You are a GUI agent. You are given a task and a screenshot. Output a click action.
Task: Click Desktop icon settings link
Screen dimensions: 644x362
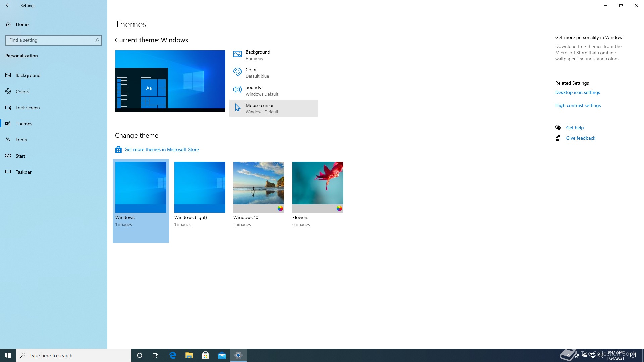[x=577, y=92]
